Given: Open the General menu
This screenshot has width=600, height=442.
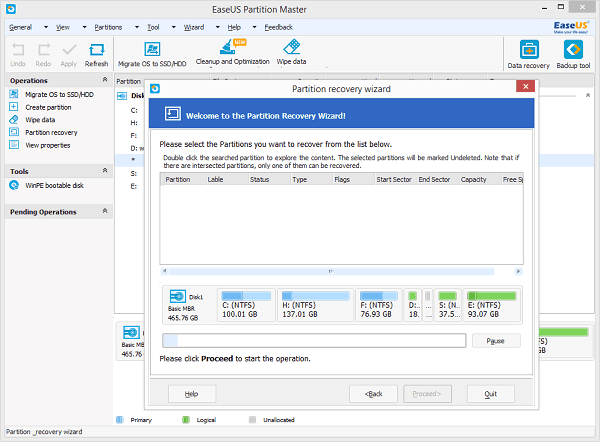Looking at the screenshot, I should pos(20,27).
